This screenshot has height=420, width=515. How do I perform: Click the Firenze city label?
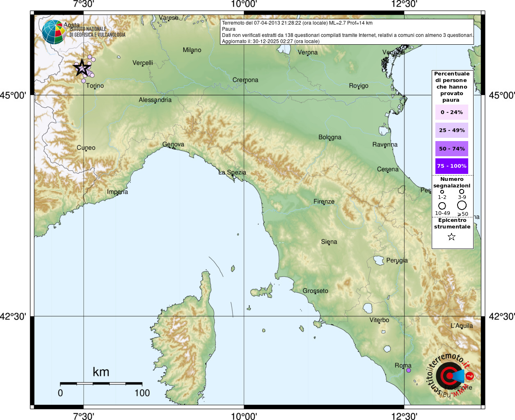pyautogui.click(x=324, y=201)
